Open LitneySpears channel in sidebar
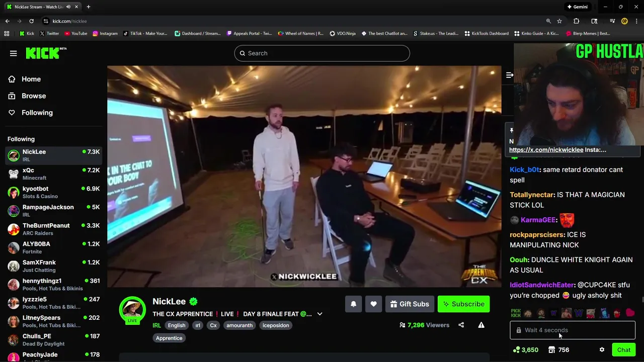Screen dimensions: 644x362 (54, 321)
